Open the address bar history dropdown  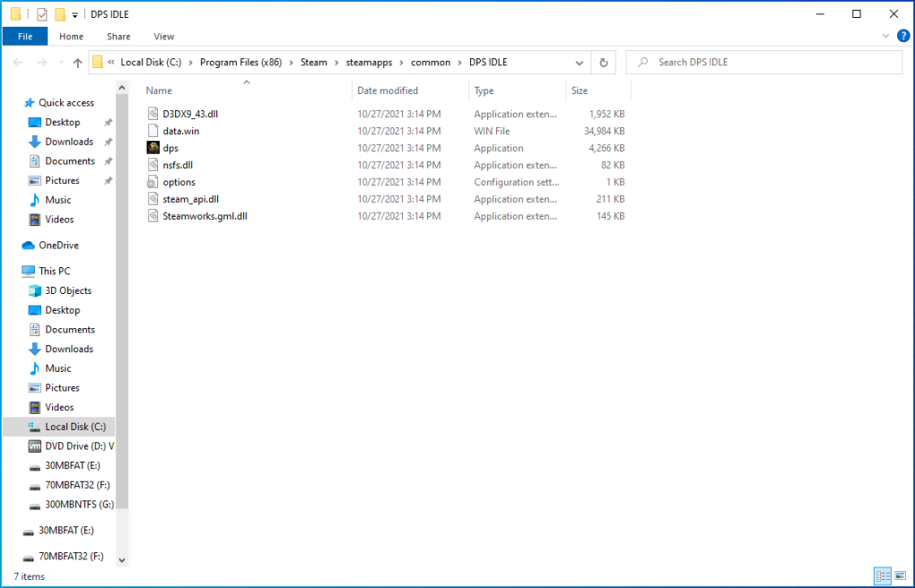(x=579, y=62)
